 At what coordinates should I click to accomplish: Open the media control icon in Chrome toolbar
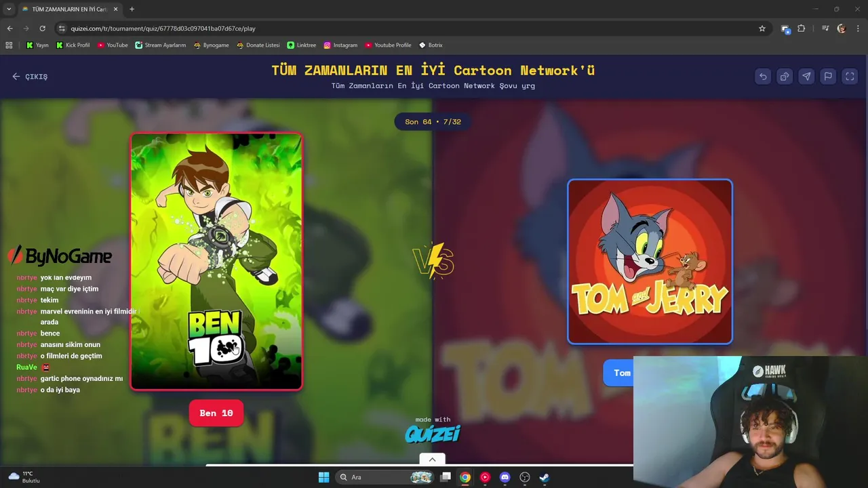pyautogui.click(x=825, y=28)
